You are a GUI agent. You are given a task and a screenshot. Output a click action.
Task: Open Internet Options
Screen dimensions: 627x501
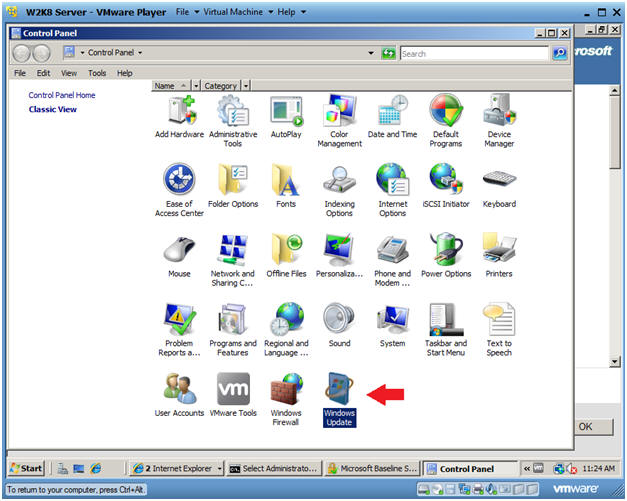tap(392, 190)
